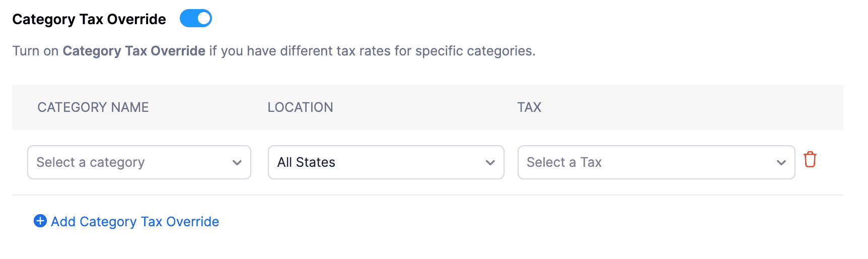Open the Select a Tax dropdown
Screen dimensions: 868x259
656,162
